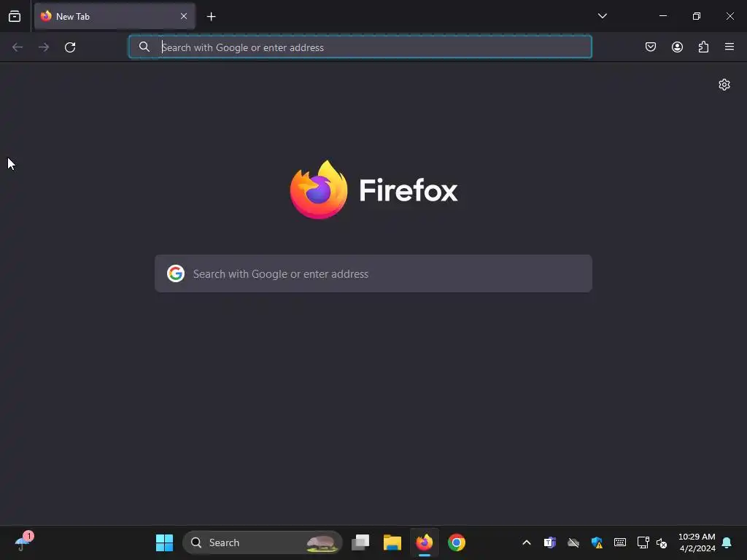Open Windows Security tray icon
The height and width of the screenshot is (560, 747).
tap(597, 542)
